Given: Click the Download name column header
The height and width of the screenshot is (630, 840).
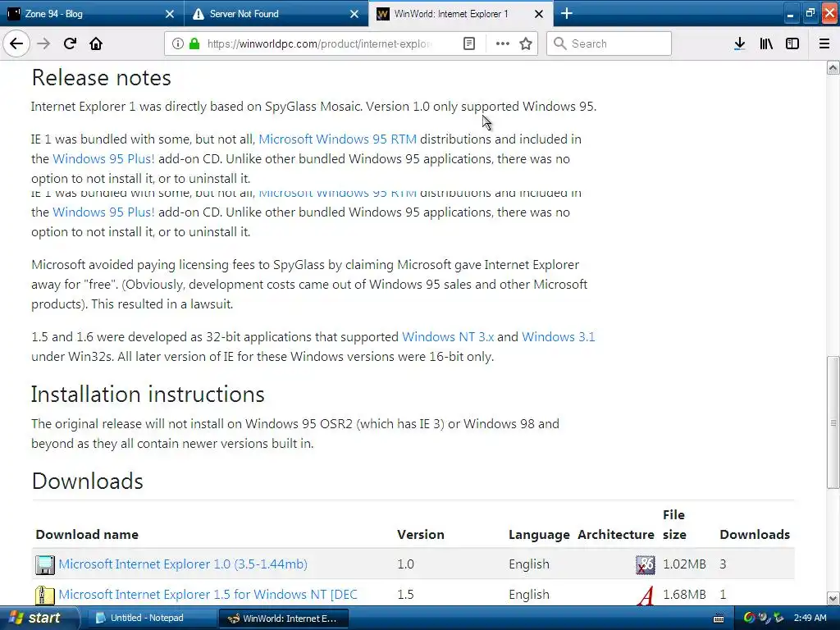Looking at the screenshot, I should tap(87, 535).
